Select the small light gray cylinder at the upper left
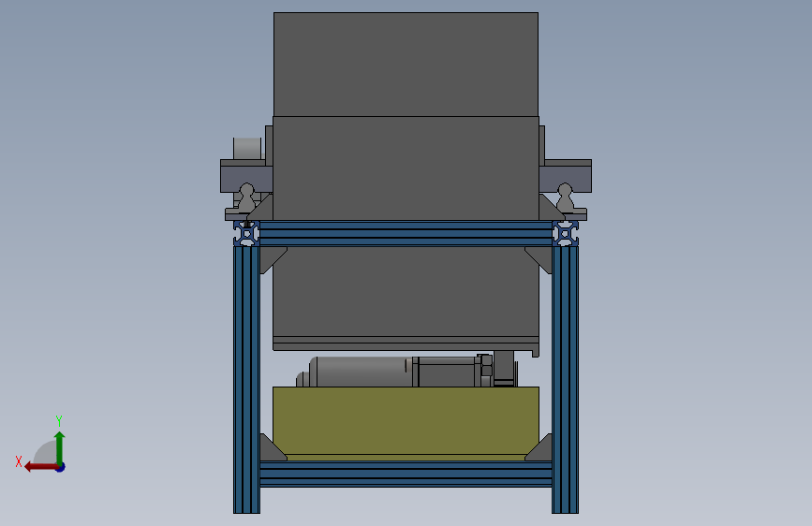Image resolution: width=812 pixels, height=526 pixels. pyautogui.click(x=247, y=149)
